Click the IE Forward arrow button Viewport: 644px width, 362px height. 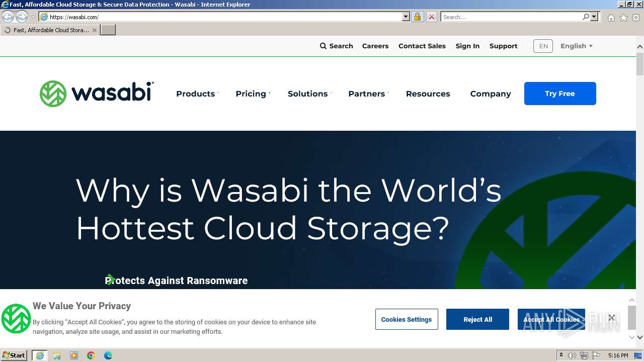tap(22, 17)
